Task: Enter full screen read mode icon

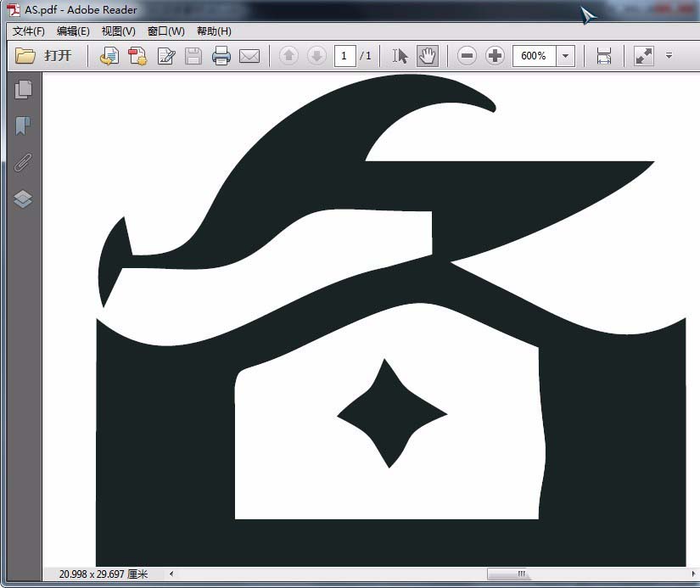Action: coord(644,56)
